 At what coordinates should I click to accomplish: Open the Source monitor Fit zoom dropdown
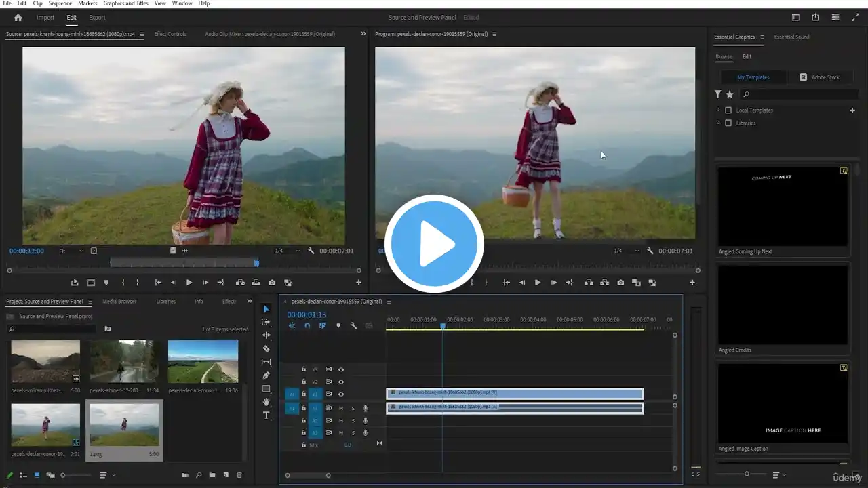pyautogui.click(x=71, y=251)
